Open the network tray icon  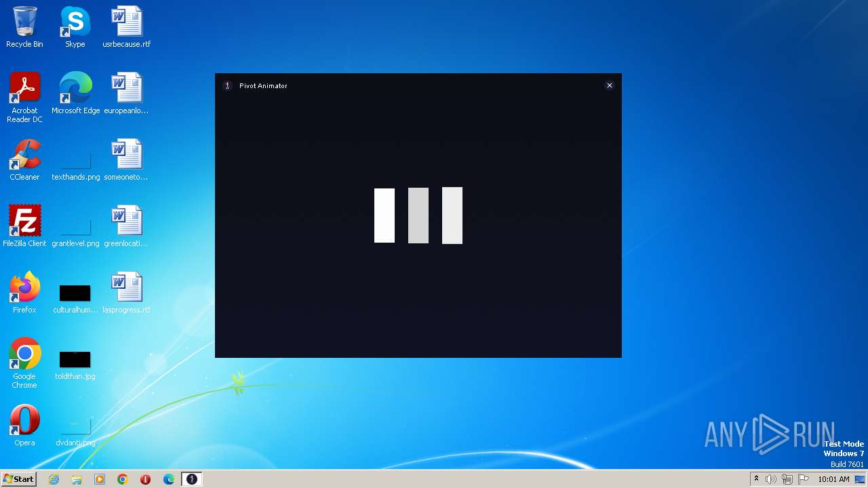(787, 479)
